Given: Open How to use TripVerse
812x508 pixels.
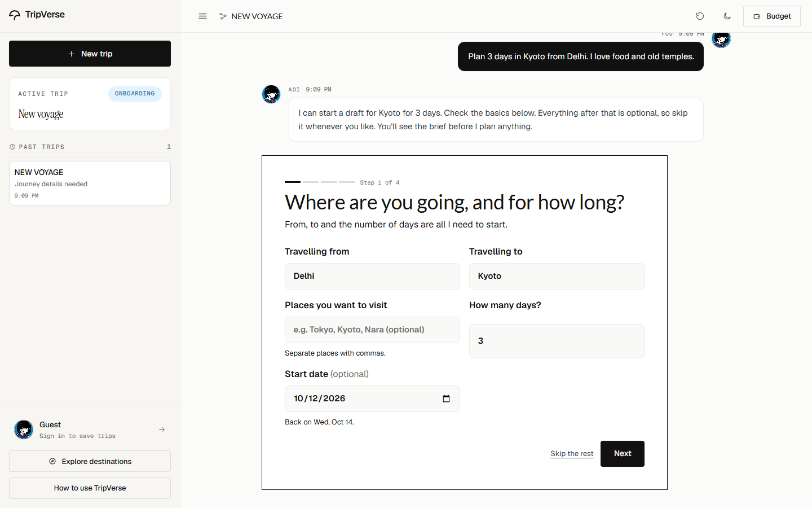Looking at the screenshot, I should tap(90, 488).
